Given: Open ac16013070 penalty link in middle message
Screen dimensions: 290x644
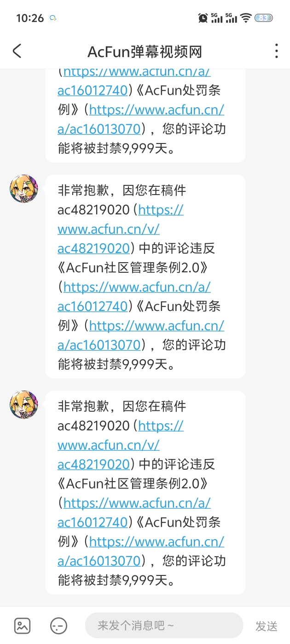Looking at the screenshot, I should [x=141, y=335].
